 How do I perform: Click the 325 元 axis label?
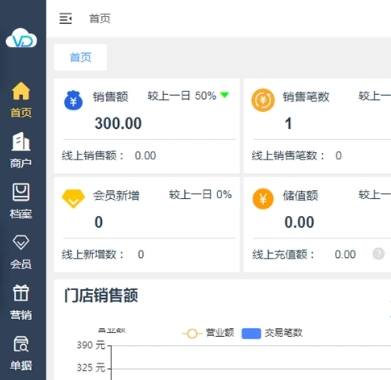(91, 368)
